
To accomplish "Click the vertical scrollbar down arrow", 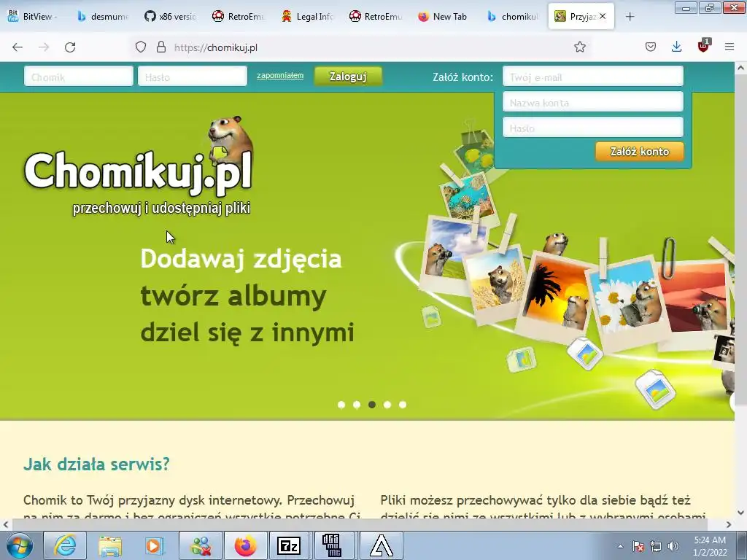I will [741, 513].
